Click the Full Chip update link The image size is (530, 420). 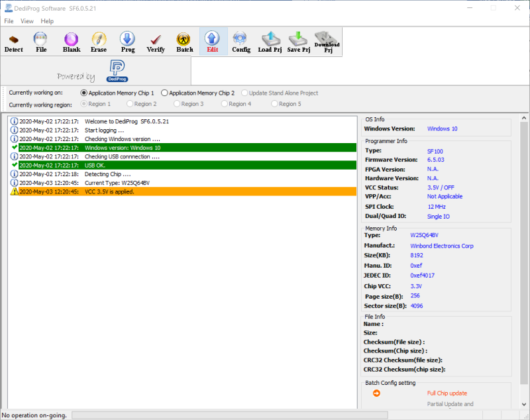click(x=447, y=394)
